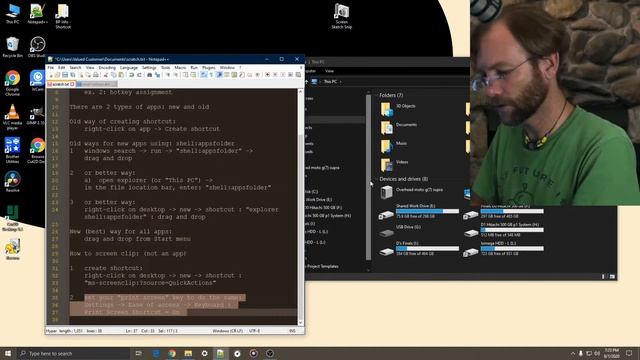The image size is (640, 360).
Task: Open Settings gear on the taskbar
Action: pos(204,353)
